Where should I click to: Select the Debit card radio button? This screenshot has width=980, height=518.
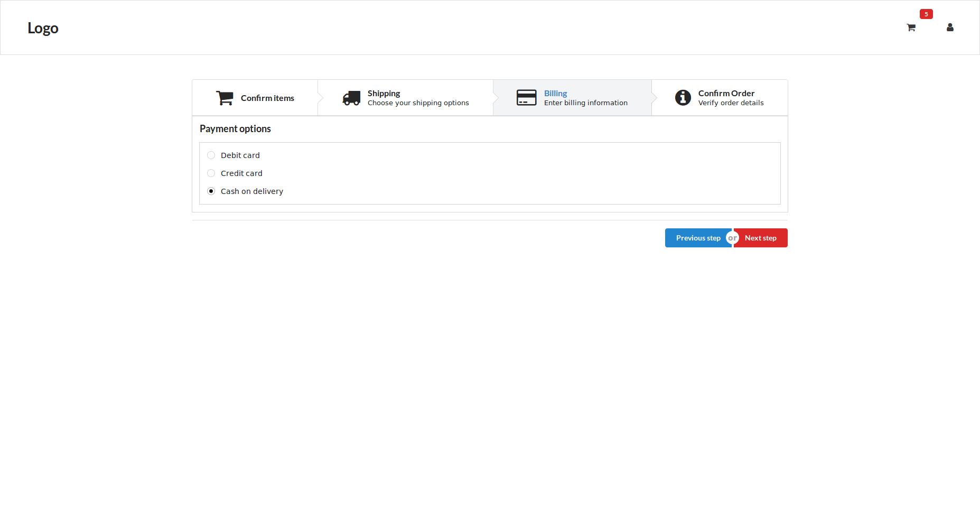pos(211,155)
